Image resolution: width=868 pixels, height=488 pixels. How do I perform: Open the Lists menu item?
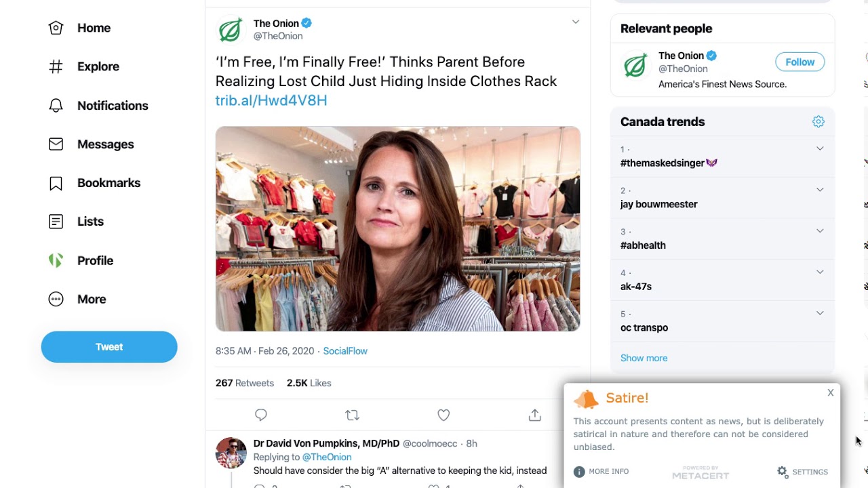point(90,222)
